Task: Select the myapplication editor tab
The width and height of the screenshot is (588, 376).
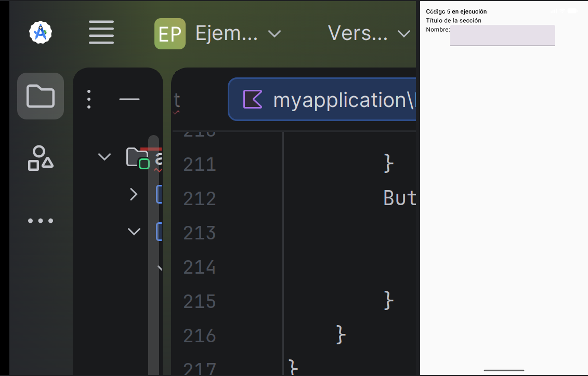Action: coord(322,99)
